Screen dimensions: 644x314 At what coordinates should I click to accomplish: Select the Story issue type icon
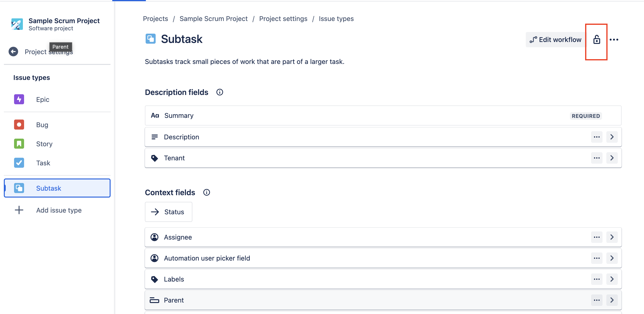tap(19, 144)
